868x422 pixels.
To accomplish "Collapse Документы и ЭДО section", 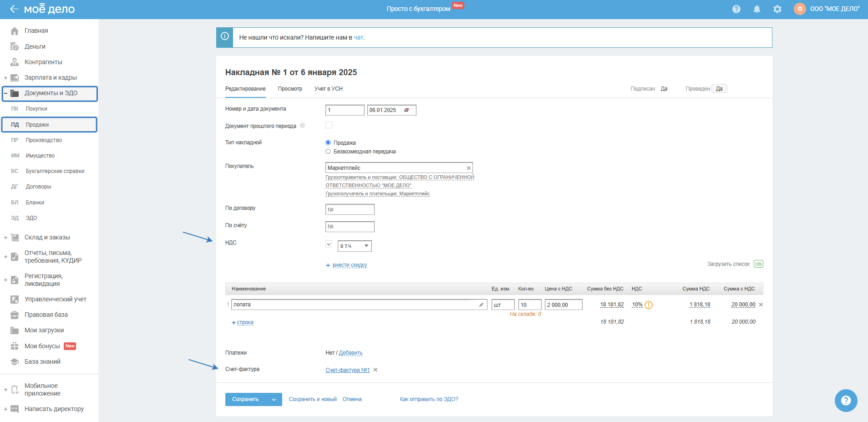I will tap(5, 93).
